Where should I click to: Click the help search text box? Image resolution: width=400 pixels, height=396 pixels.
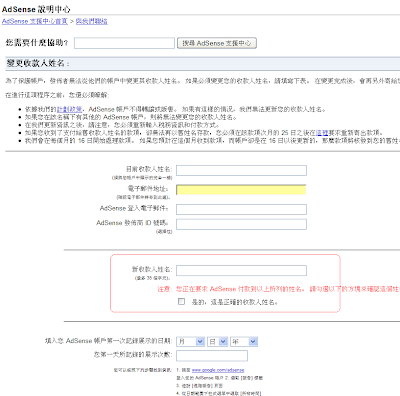tap(124, 43)
